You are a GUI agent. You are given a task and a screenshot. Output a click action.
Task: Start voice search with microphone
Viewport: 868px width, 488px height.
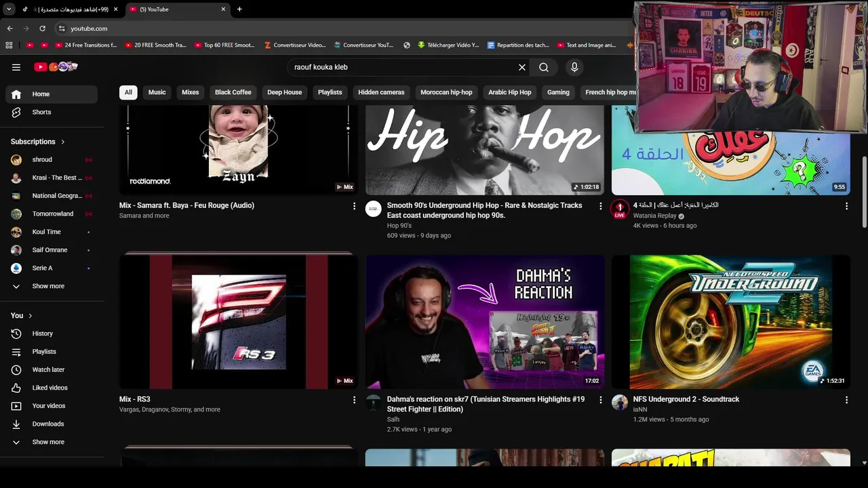[x=574, y=67]
